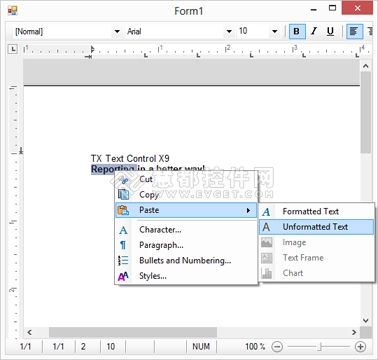Minimize the Form1 window
The height and width of the screenshot is (360, 378).
(313, 9)
